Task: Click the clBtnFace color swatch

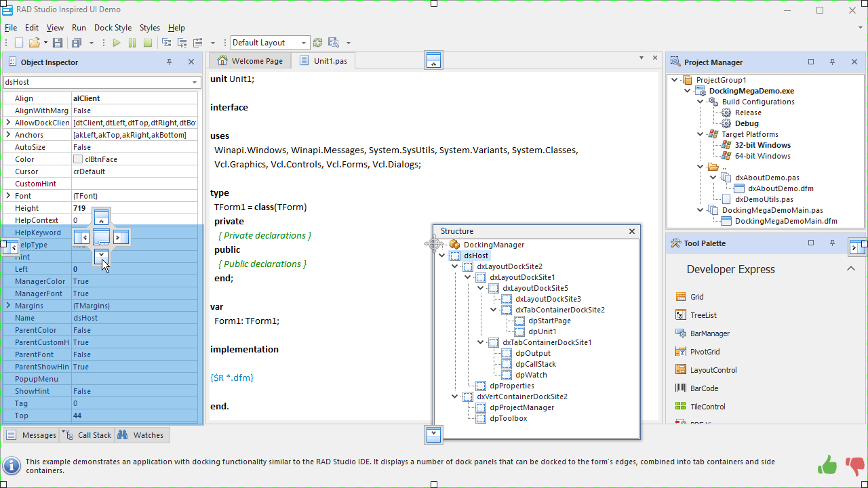Action: tap(78, 159)
